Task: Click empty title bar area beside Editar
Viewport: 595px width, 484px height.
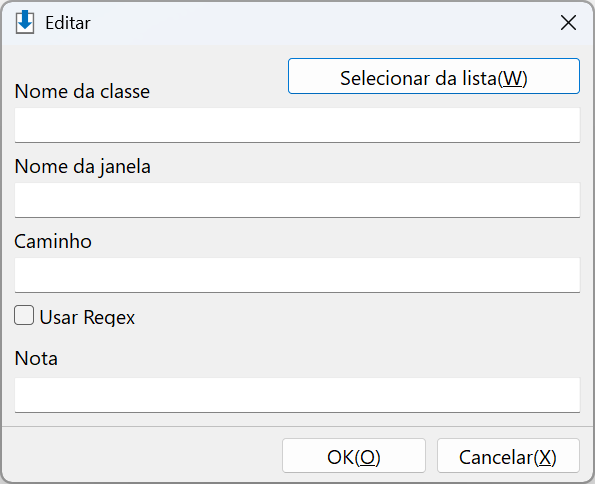Action: pyautogui.click(x=323, y=23)
